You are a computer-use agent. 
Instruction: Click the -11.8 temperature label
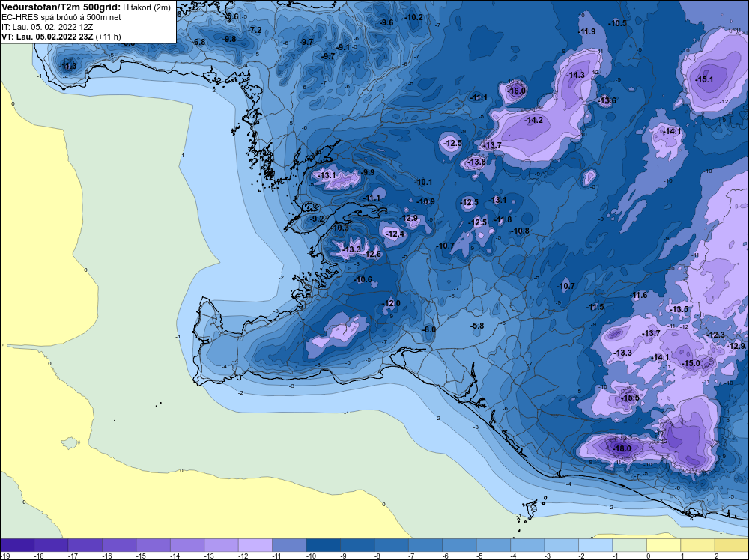click(x=502, y=219)
